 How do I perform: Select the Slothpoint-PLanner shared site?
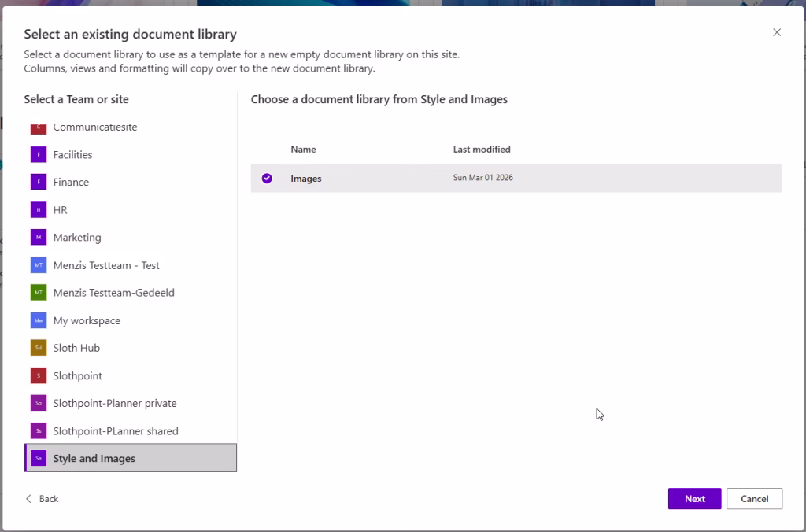pyautogui.click(x=115, y=431)
